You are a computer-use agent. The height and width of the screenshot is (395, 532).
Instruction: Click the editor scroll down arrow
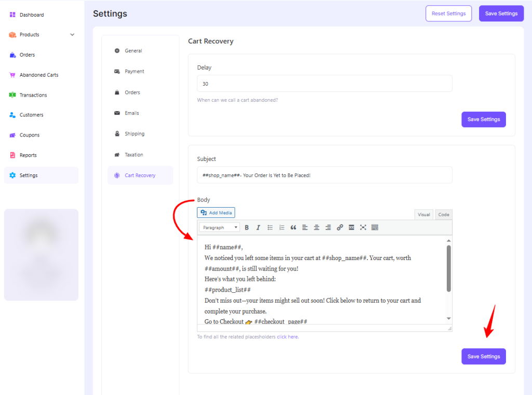click(448, 318)
